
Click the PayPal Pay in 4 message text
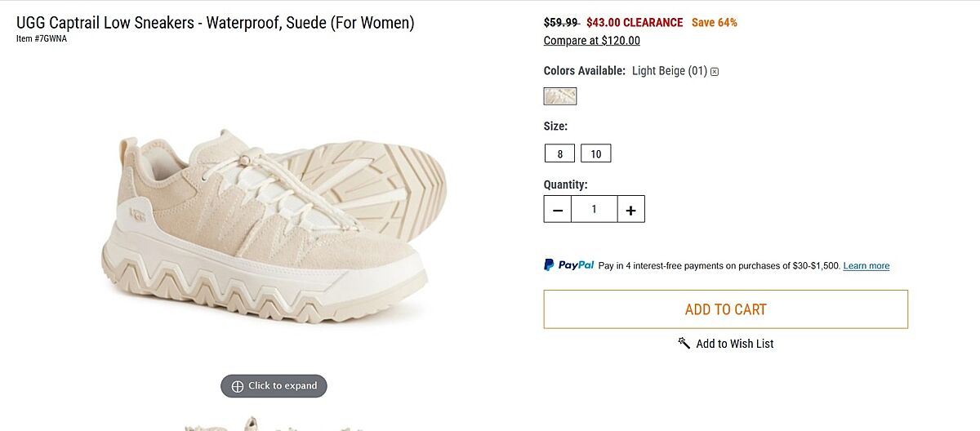[719, 266]
